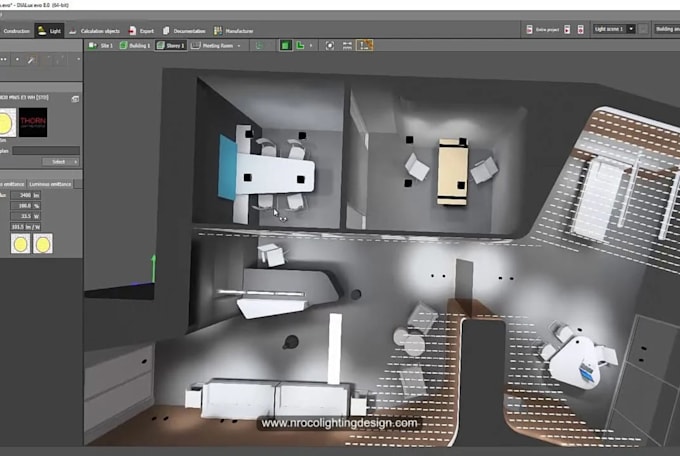Click the Building field at the top right
680x456 pixels.
click(x=667, y=29)
